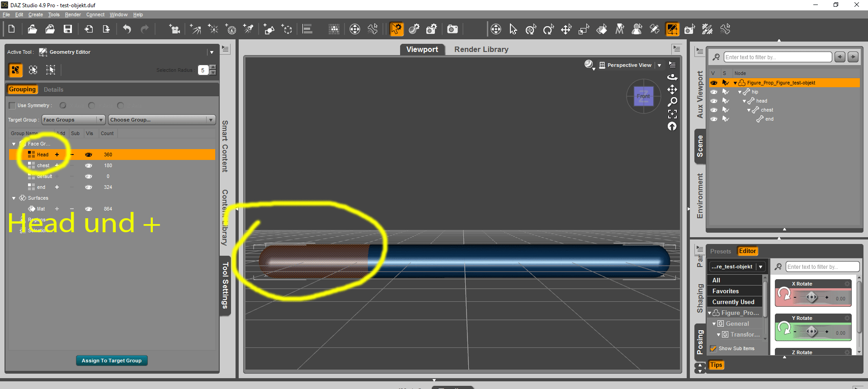Open the File menu
The image size is (868, 389).
(6, 15)
